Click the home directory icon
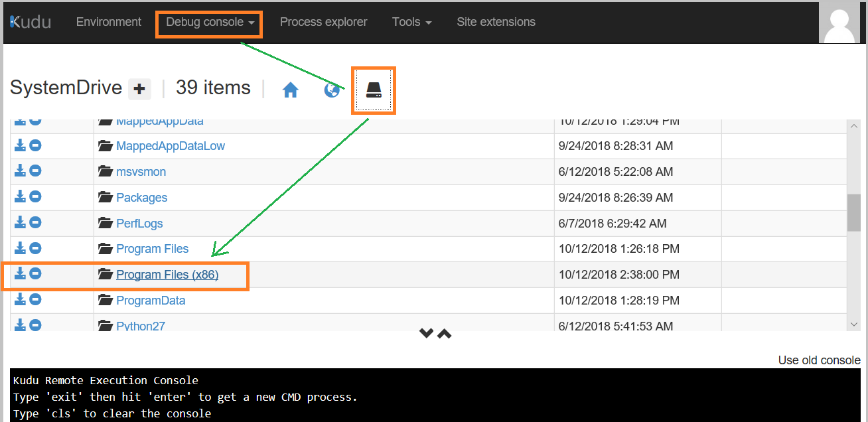This screenshot has height=422, width=868. (x=290, y=90)
